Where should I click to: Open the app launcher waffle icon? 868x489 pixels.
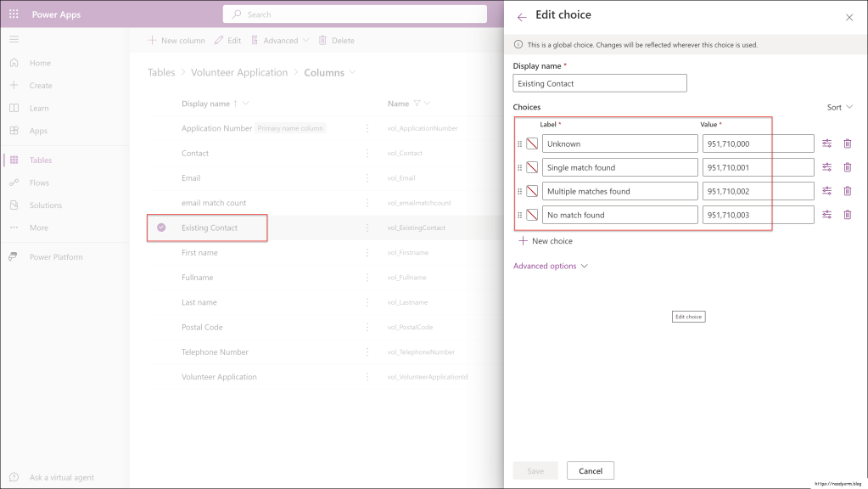[x=14, y=14]
